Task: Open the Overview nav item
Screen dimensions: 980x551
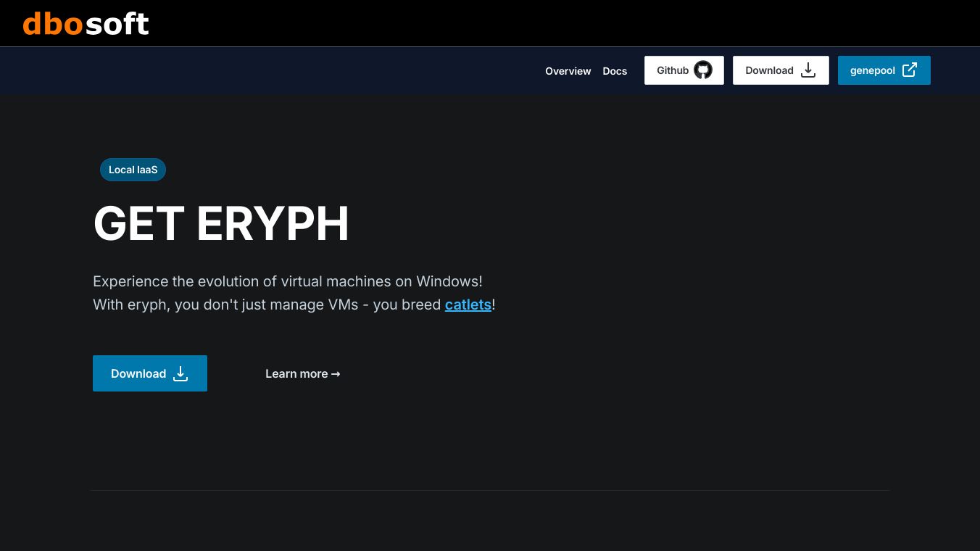Action: tap(568, 71)
